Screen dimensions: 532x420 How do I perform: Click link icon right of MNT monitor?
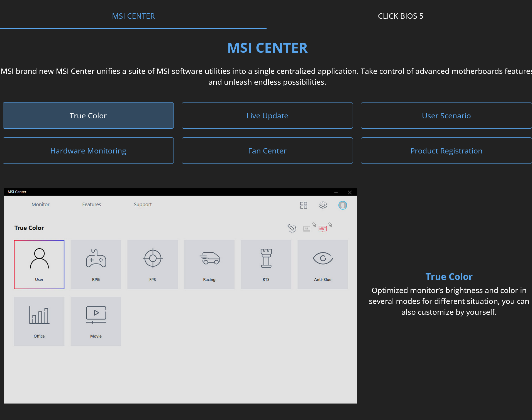click(330, 225)
